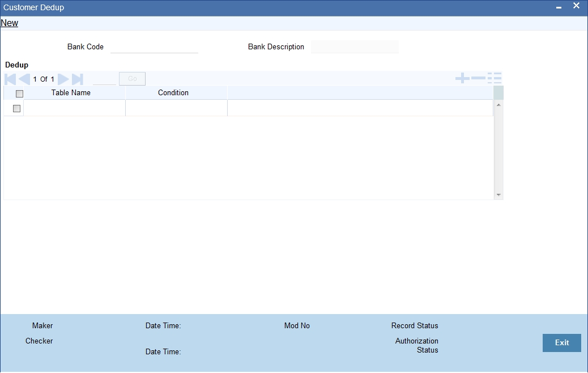
Task: Click the Table Name column header
Action: [x=71, y=93]
